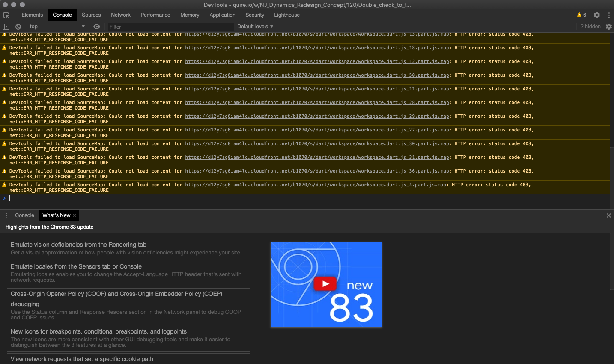Open the workspace.dart.js_4.part.js.map link

pyautogui.click(x=316, y=185)
